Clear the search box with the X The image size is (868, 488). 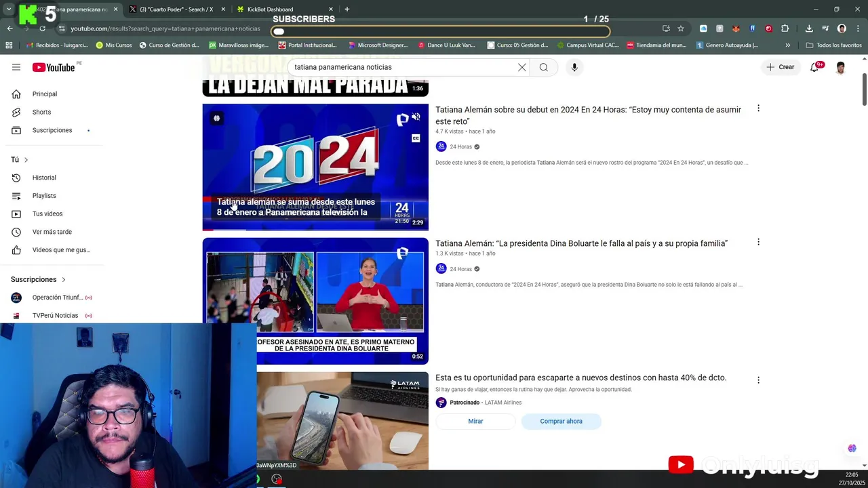pyautogui.click(x=522, y=67)
